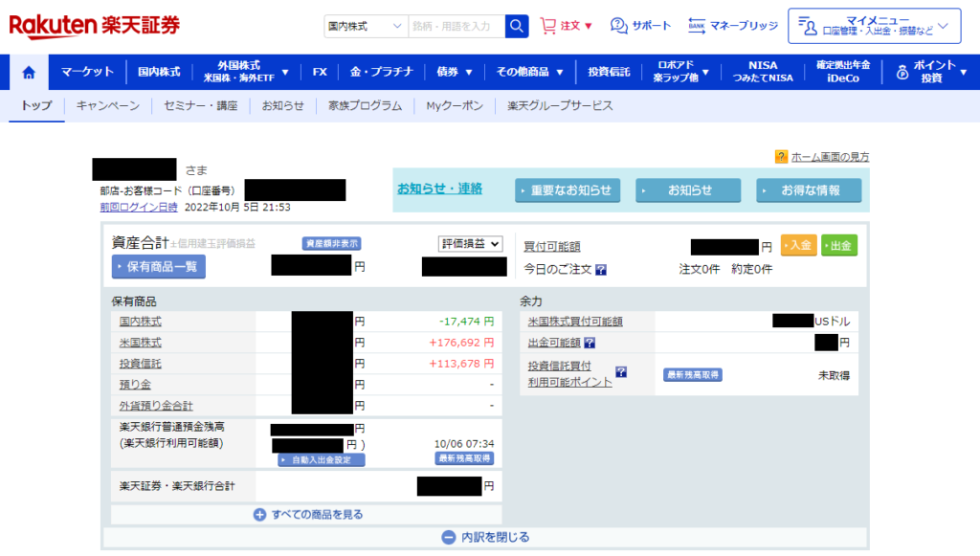This screenshot has width=980, height=556.
Task: Click the search magnifier icon
Action: point(516,26)
